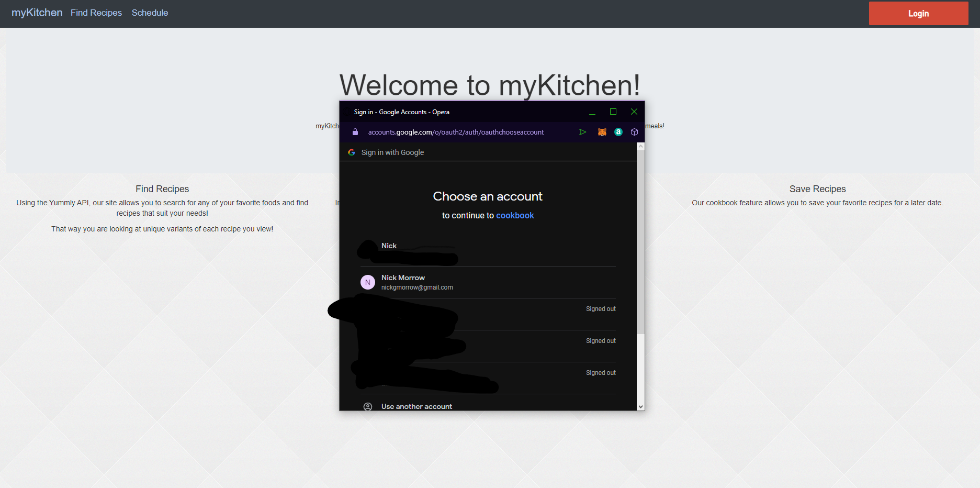
Task: Click the teal 'a' extension icon
Action: coord(618,132)
